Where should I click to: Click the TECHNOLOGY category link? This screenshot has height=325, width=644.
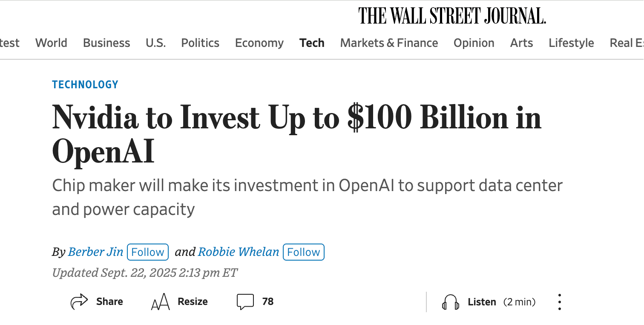[x=85, y=84]
